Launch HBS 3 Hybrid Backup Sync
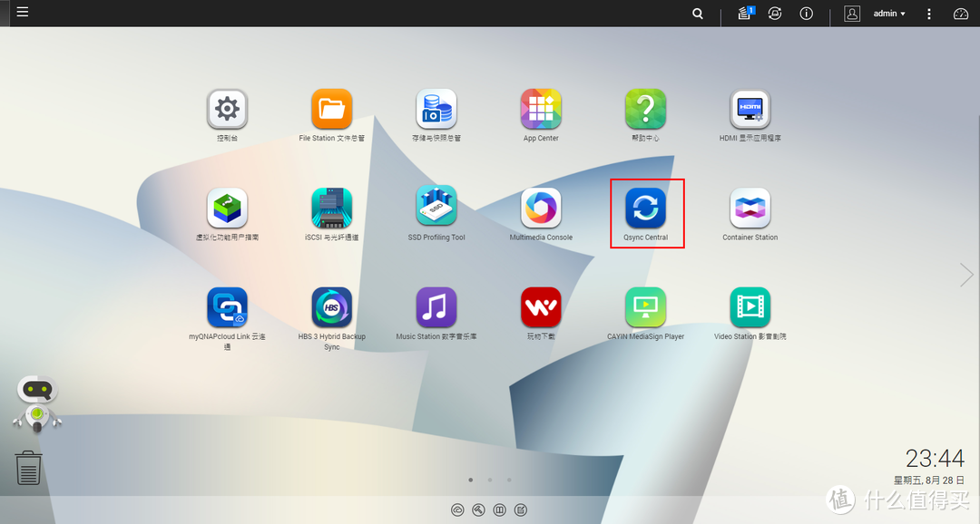 click(332, 307)
